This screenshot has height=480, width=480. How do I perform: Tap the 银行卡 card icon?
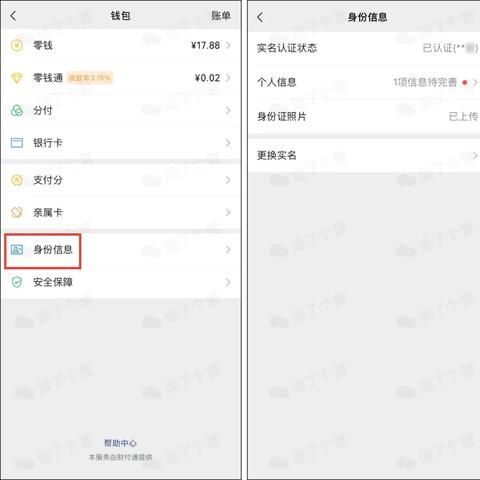(17, 143)
